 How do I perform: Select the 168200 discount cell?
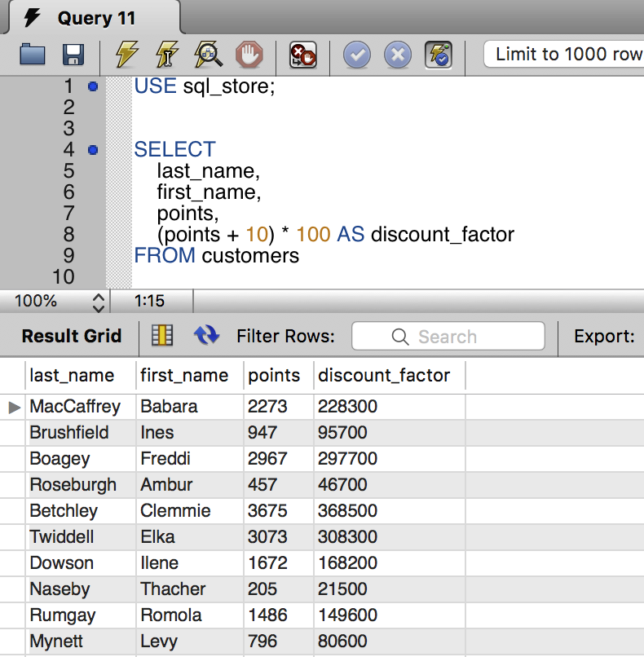pos(389,562)
